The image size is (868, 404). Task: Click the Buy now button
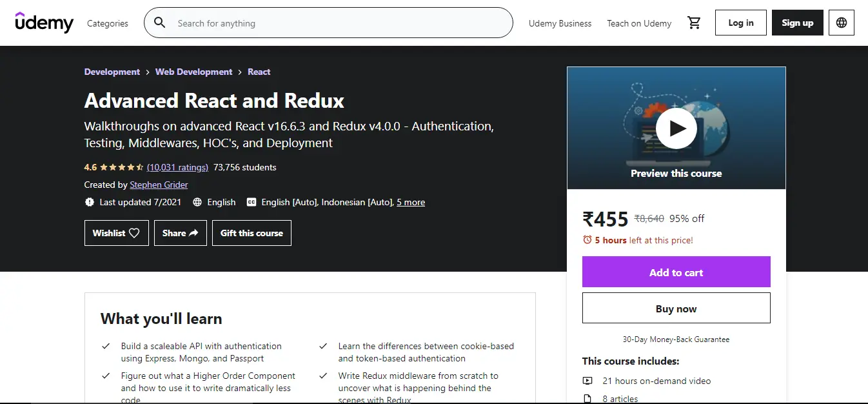click(x=676, y=308)
